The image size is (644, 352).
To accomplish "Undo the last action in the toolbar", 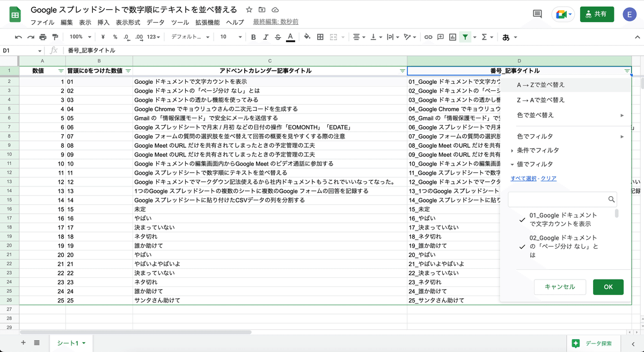I will [x=19, y=37].
